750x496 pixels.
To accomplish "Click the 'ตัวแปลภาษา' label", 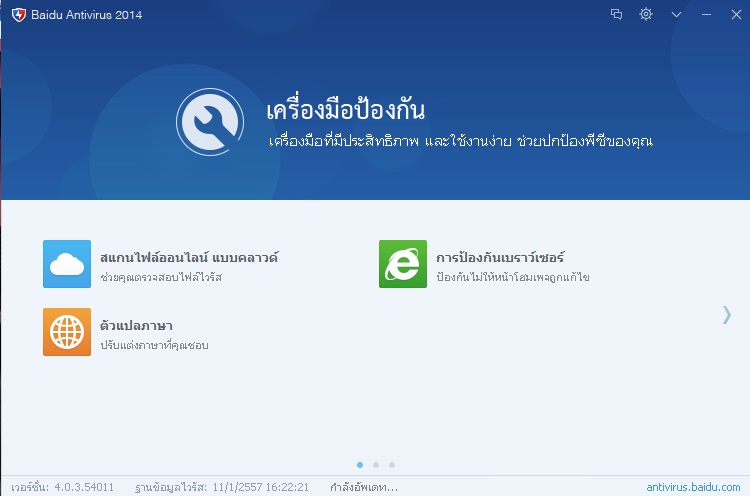I will pyautogui.click(x=136, y=326).
